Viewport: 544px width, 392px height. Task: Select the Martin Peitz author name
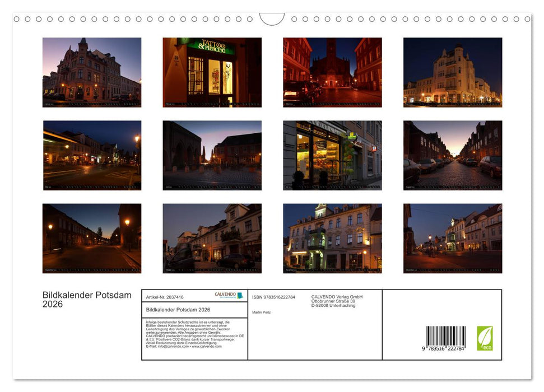pyautogui.click(x=262, y=312)
